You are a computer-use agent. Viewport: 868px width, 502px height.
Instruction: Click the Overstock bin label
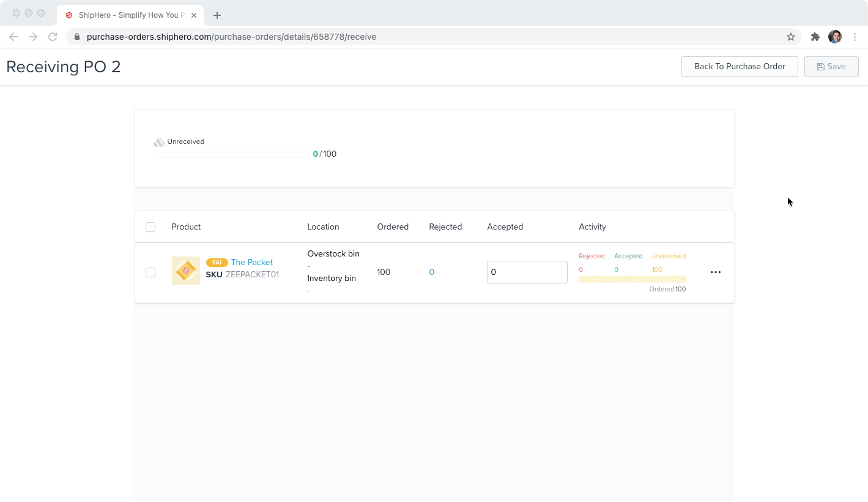click(333, 253)
